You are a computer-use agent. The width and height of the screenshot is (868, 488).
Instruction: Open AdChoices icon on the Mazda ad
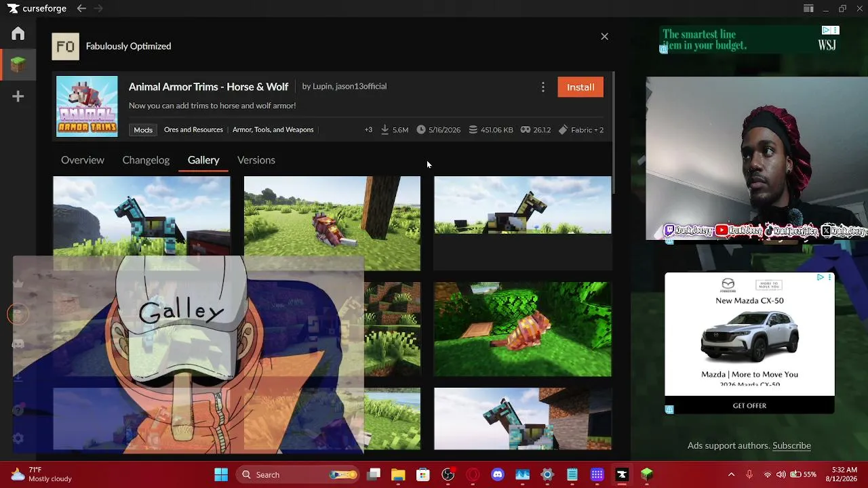(820, 277)
